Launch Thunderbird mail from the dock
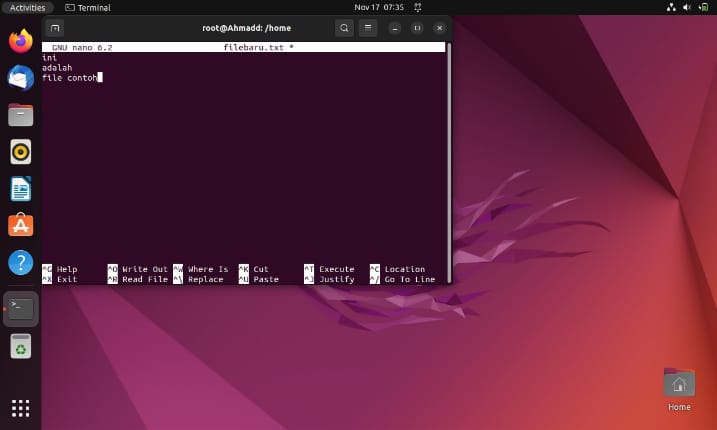 pos(21,78)
